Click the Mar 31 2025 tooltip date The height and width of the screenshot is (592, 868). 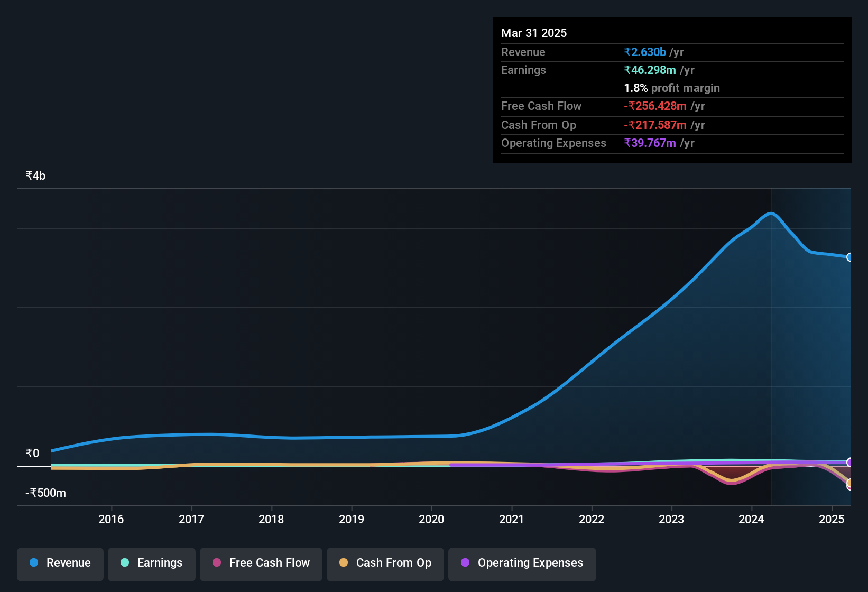(x=534, y=33)
